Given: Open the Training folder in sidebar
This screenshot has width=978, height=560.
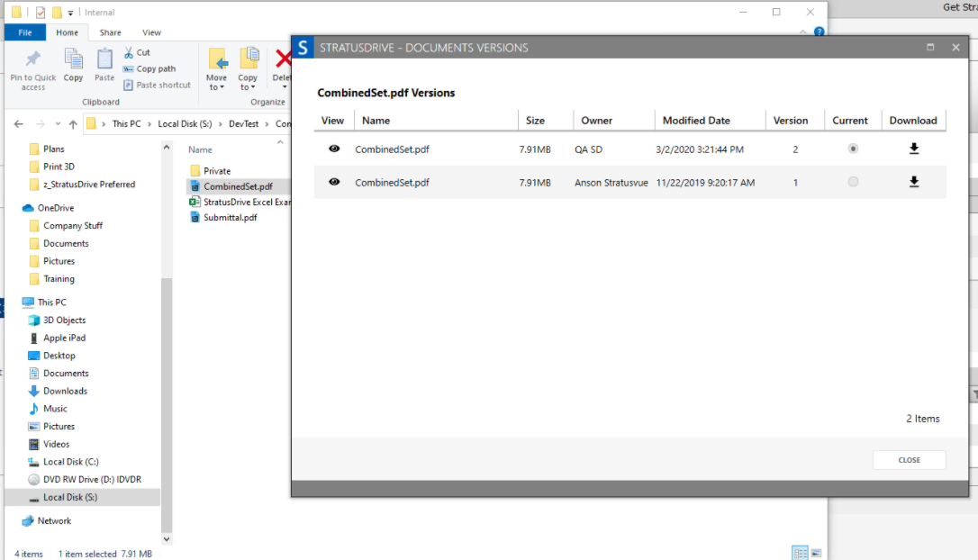Looking at the screenshot, I should 59,279.
